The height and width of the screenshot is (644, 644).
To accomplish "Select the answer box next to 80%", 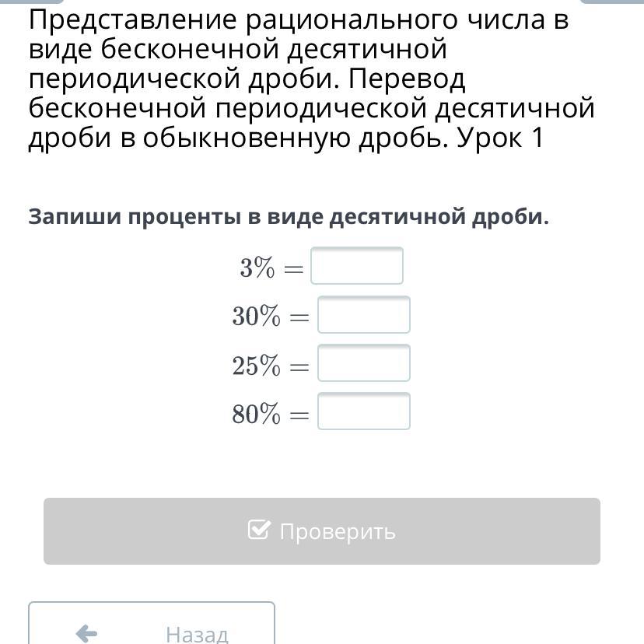I will [364, 411].
